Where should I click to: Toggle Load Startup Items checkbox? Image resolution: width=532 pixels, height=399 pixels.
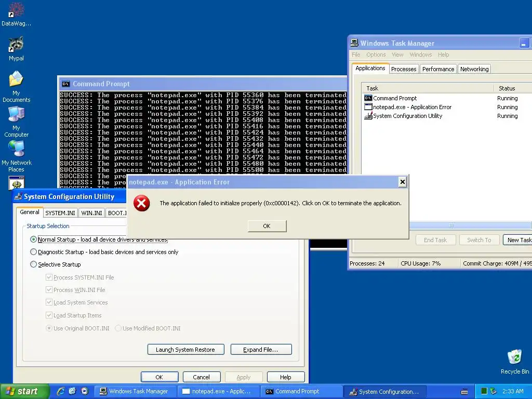(x=49, y=315)
